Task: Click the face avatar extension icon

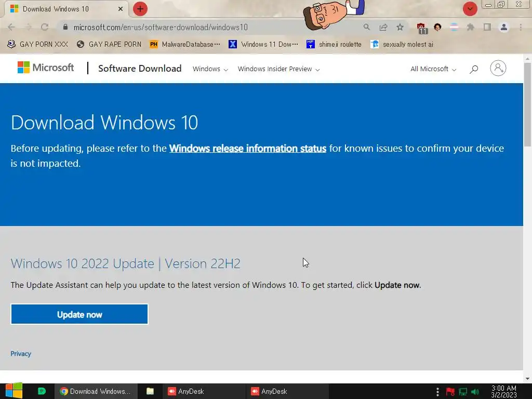Action: [437, 27]
